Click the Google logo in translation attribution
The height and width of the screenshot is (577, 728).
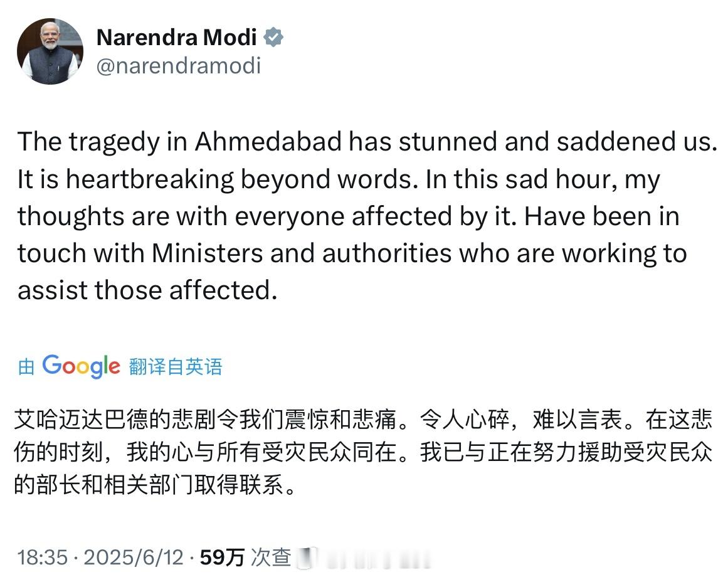click(82, 367)
